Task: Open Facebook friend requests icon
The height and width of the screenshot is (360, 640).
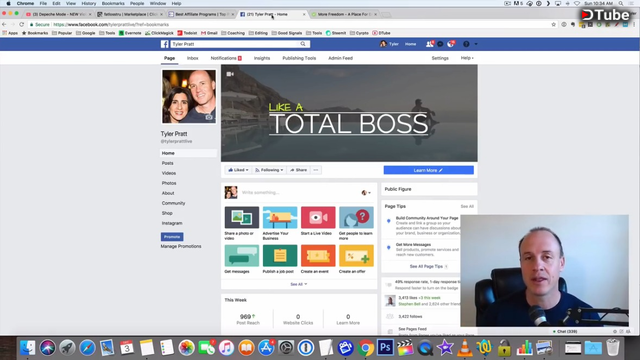Action: coord(429,44)
